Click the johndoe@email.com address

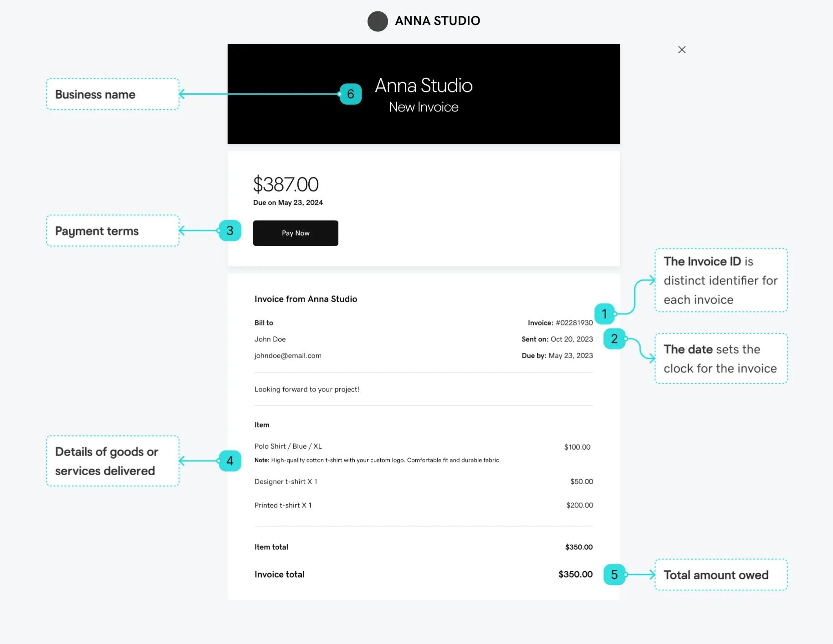[x=288, y=355]
